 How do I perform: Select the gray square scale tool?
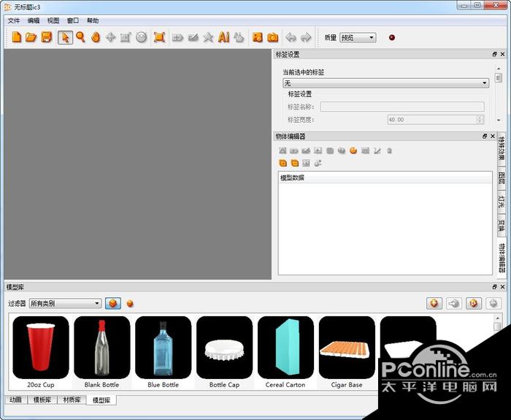(126, 37)
